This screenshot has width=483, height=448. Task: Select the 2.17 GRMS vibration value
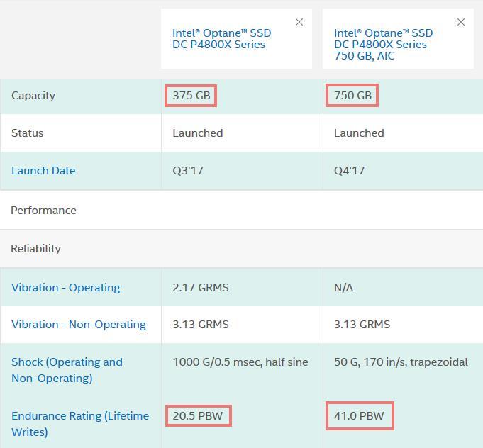pos(201,288)
